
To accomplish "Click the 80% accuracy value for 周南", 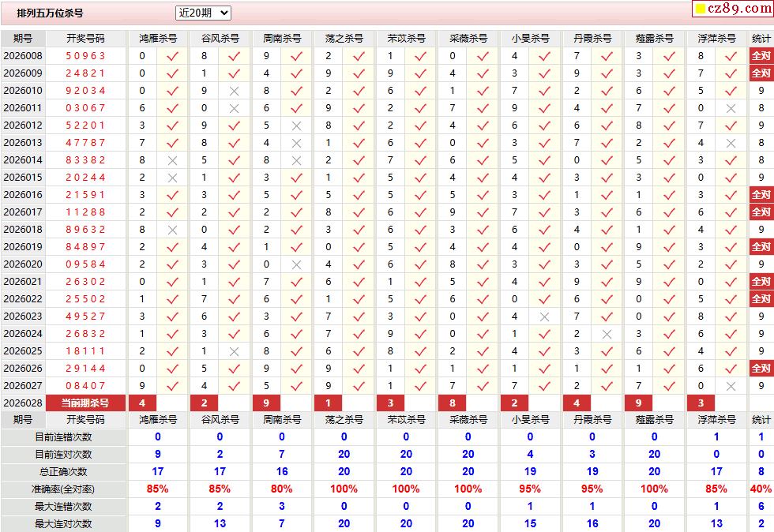I will [x=281, y=489].
